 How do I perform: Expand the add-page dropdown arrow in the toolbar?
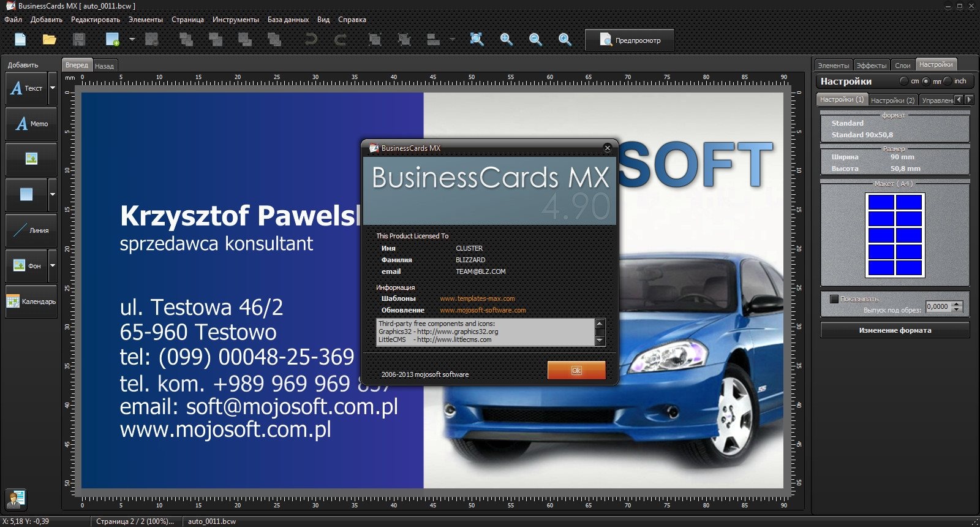tap(132, 40)
